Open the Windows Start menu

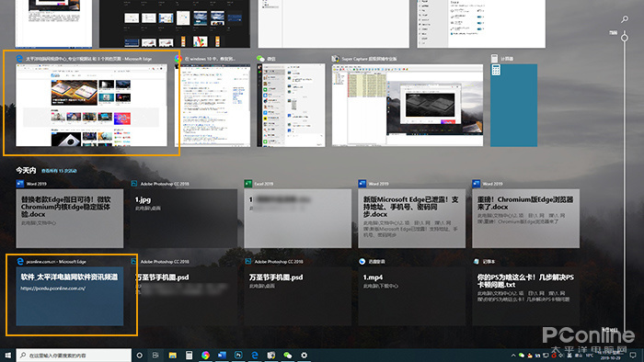[x=7, y=355]
